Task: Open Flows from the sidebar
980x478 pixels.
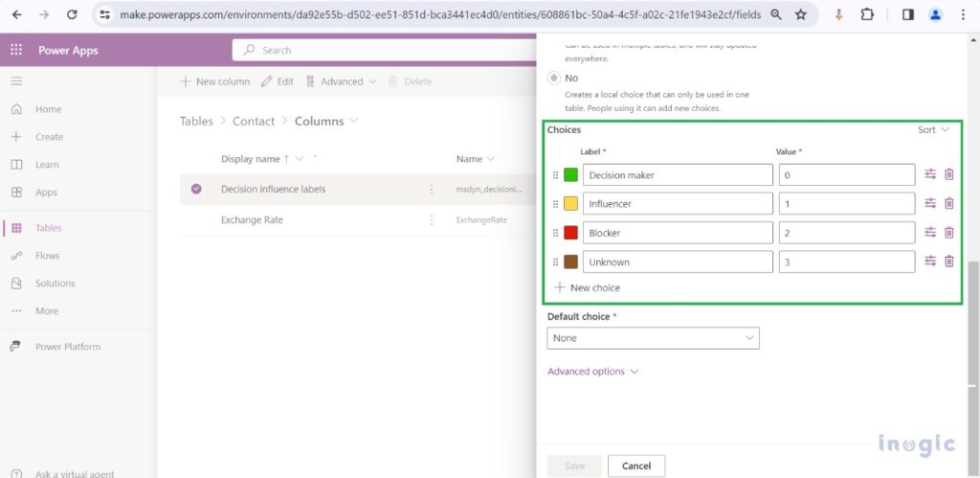Action: coord(47,256)
